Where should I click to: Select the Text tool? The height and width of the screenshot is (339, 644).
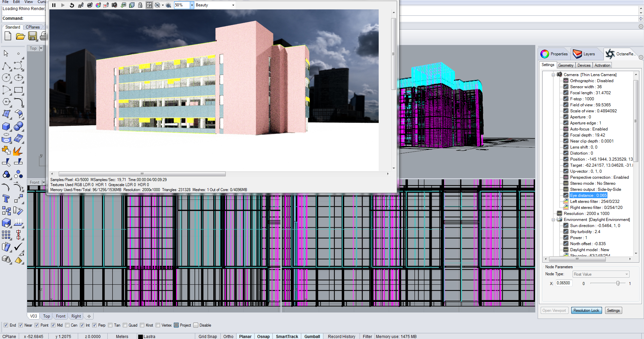[x=6, y=199]
